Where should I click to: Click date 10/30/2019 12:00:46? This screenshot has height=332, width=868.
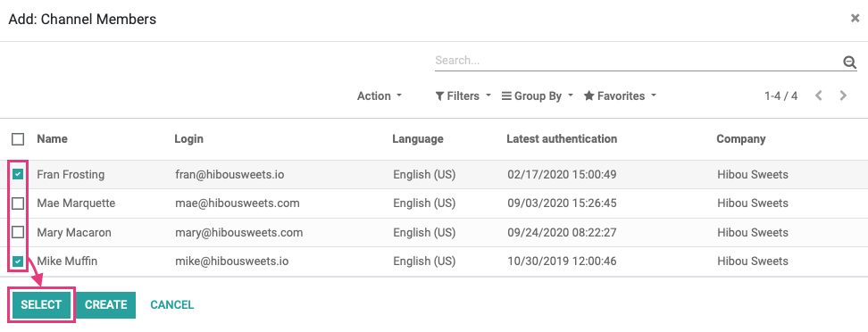(x=562, y=261)
